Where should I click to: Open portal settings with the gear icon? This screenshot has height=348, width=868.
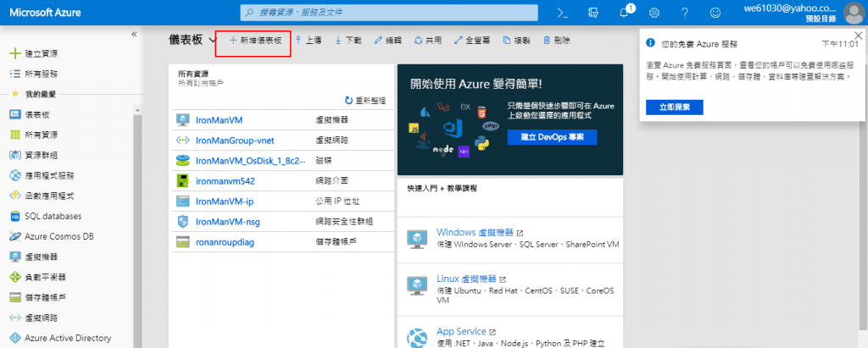pos(654,12)
